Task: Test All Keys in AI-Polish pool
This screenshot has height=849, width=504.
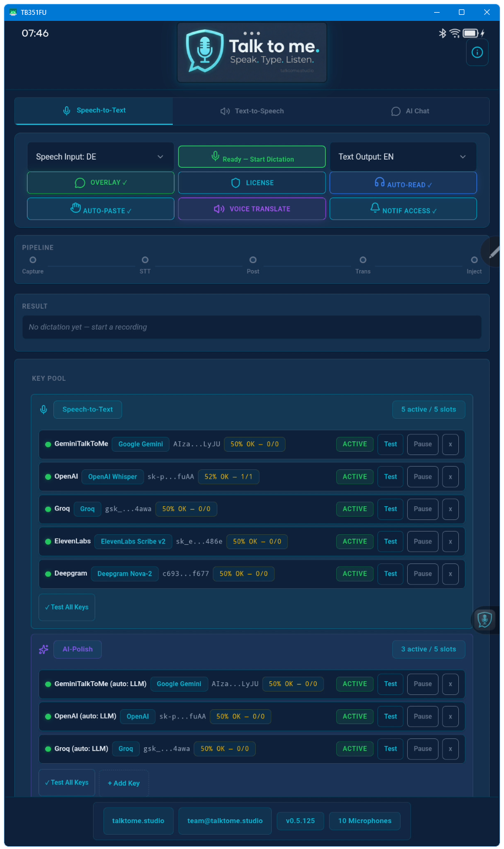Action: click(x=67, y=782)
